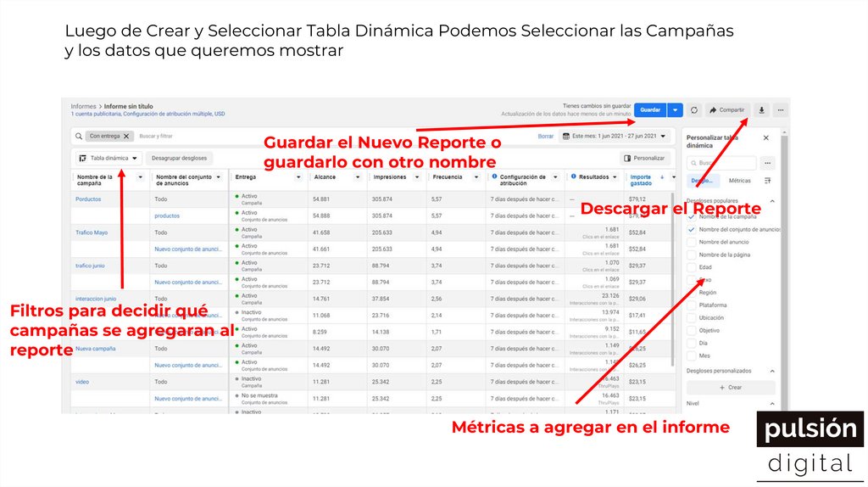The image size is (868, 487).
Task: Open the dropdown arrow next to Guardar
Action: [x=675, y=110]
